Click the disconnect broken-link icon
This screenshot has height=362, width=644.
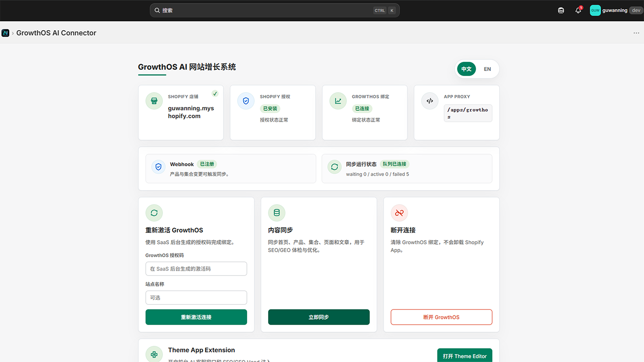coord(399,213)
